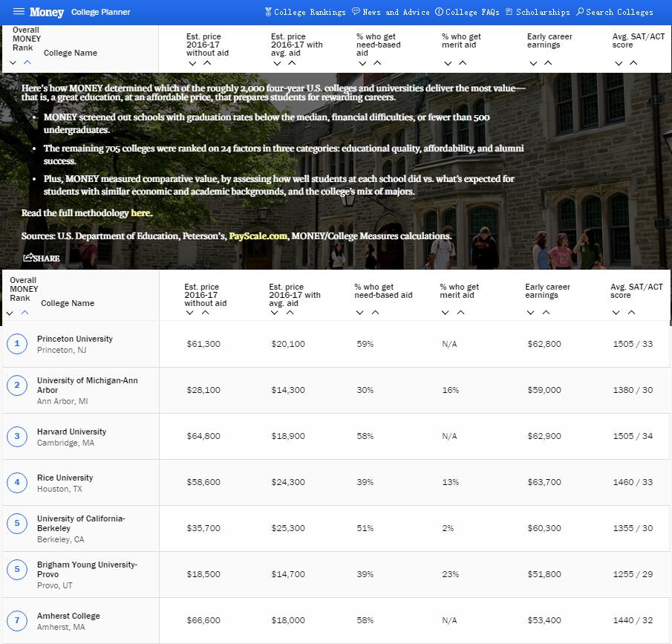Open Amherst College's profile

[68, 616]
